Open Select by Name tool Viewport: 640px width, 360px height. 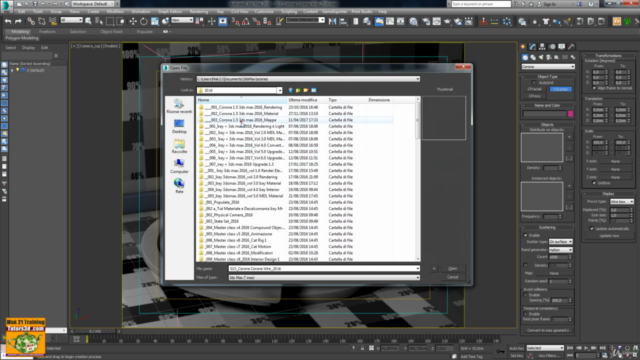(99, 21)
